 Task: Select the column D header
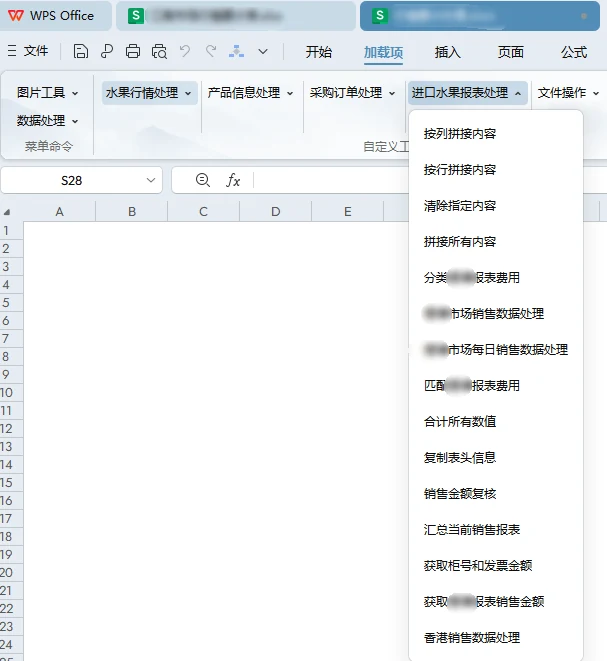tap(276, 212)
